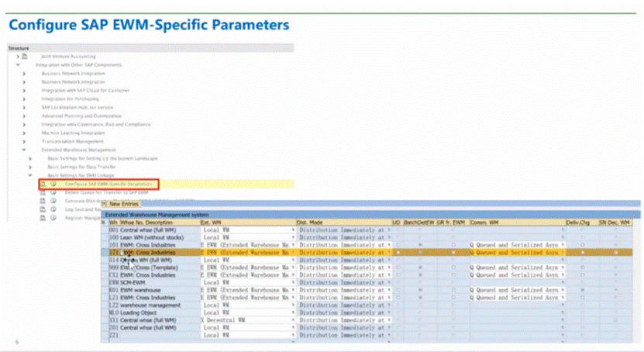
Task: Click the Whse No. Description column header
Action: [x=160, y=223]
